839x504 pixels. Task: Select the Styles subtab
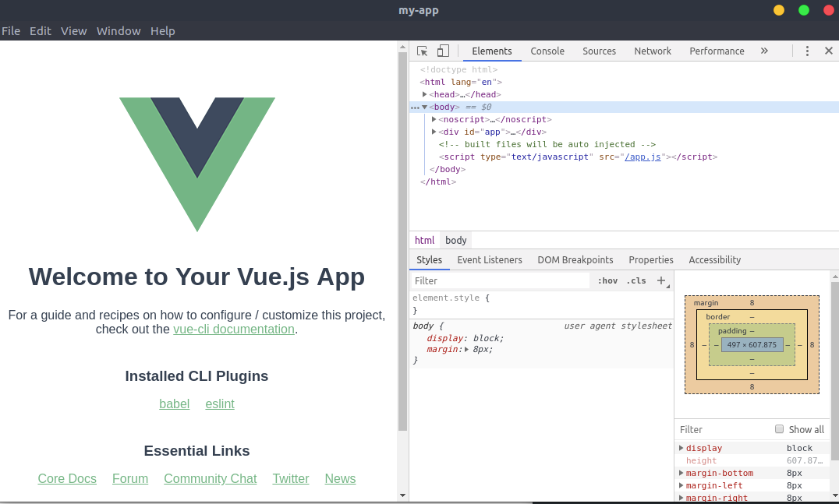pos(429,259)
